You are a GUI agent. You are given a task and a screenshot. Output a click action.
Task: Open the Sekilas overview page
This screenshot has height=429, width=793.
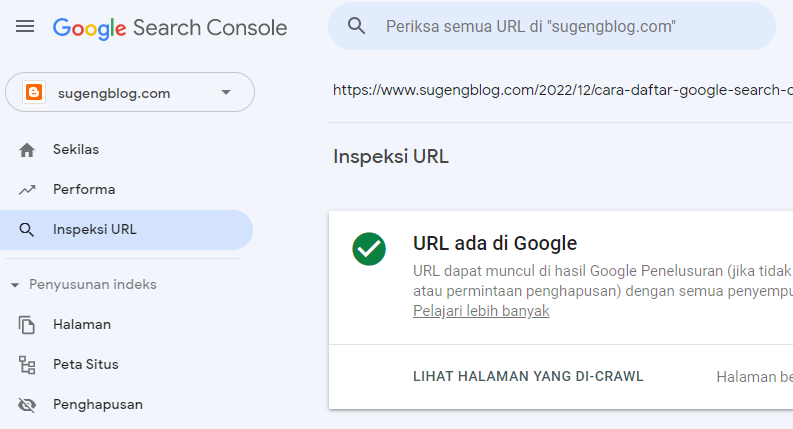pyautogui.click(x=76, y=150)
